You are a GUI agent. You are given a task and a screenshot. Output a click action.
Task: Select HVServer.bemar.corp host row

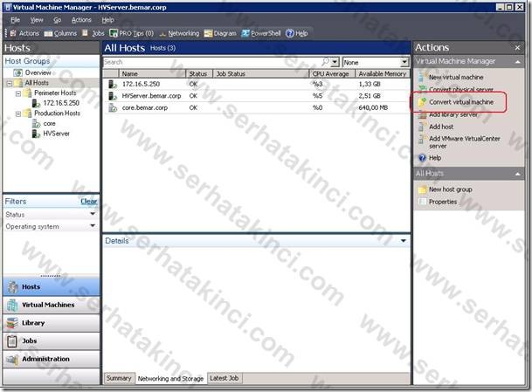[x=256, y=96]
